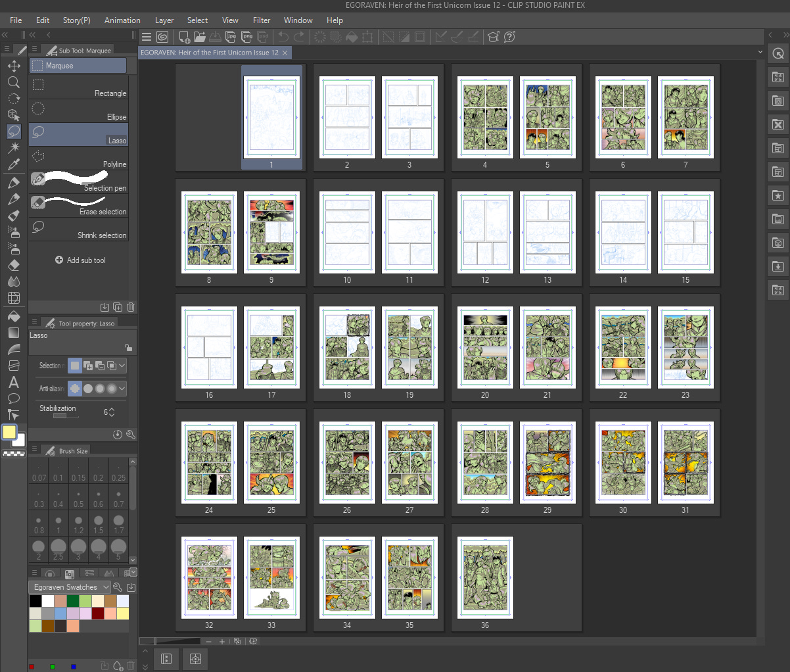Click the Undo arrow icon
Image resolution: width=790 pixels, height=672 pixels.
pos(283,37)
